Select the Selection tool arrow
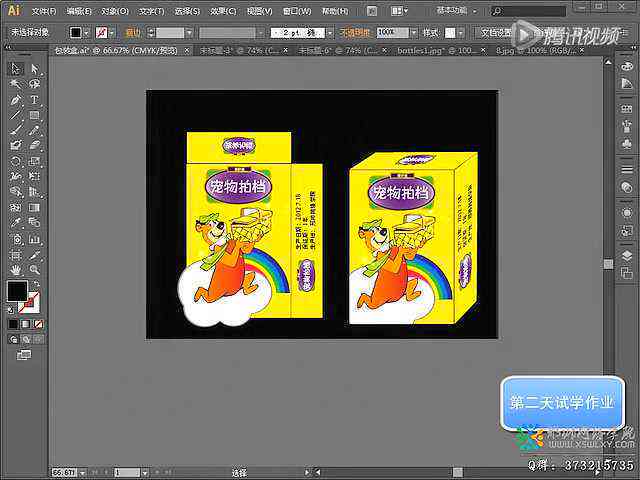The height and width of the screenshot is (480, 640). tap(16, 68)
